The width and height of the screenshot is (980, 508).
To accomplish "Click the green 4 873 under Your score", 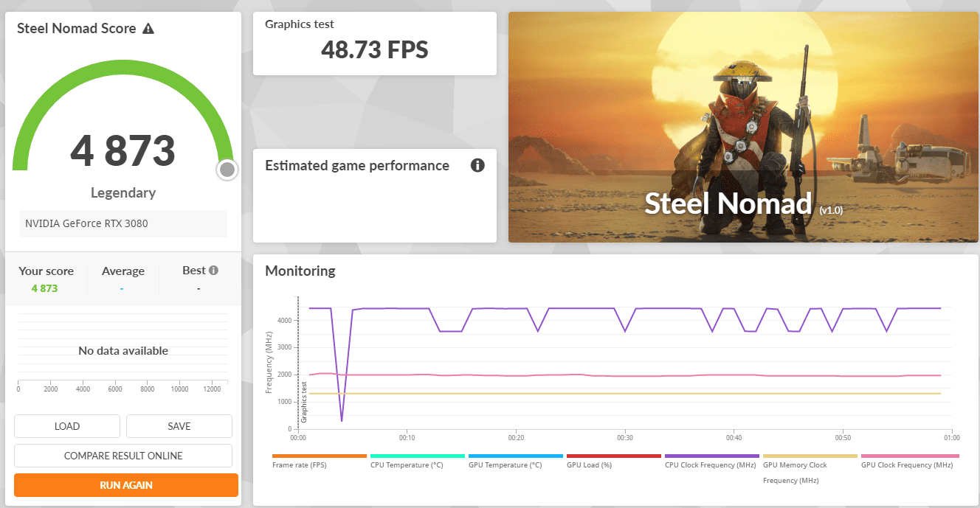I will pos(44,288).
